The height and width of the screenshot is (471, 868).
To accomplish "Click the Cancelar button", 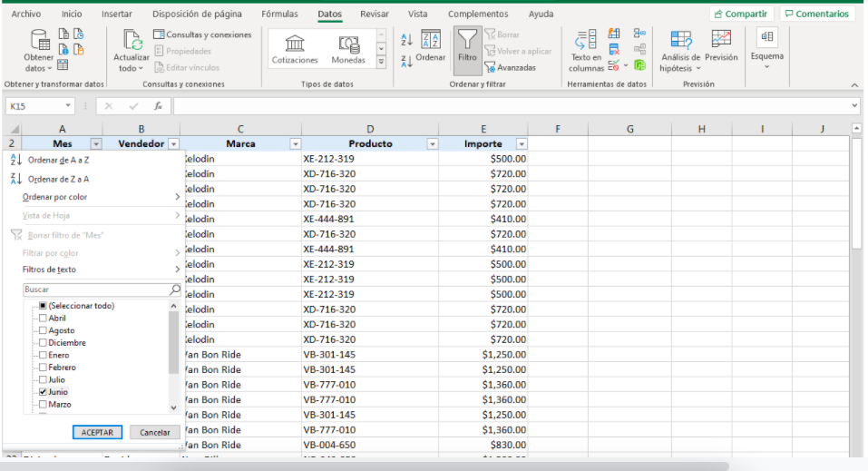I will click(x=154, y=432).
